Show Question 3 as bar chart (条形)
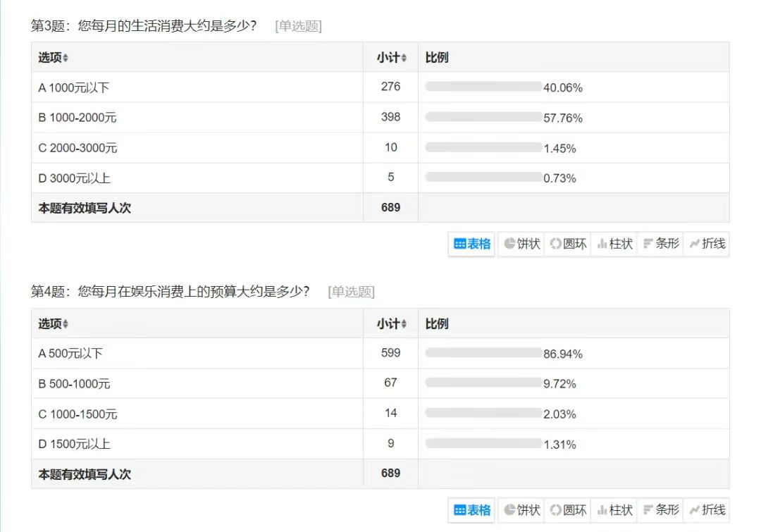Screen dimensions: 761x532 pyautogui.click(x=661, y=244)
